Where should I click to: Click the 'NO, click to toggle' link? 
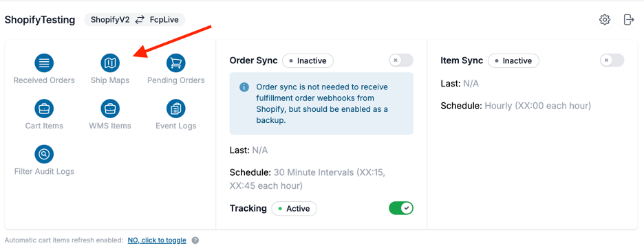coord(157,240)
